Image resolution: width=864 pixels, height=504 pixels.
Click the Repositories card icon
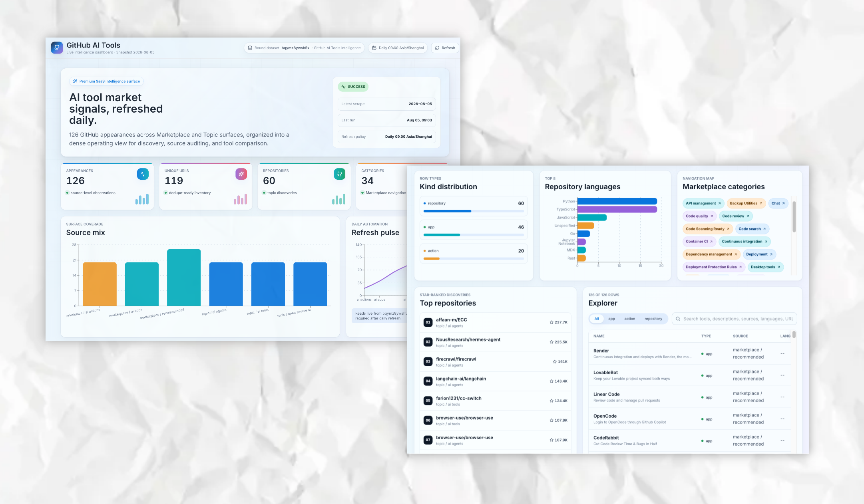(x=339, y=174)
